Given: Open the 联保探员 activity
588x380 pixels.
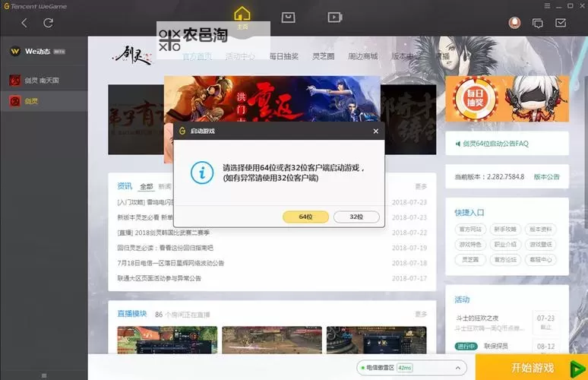Looking at the screenshot, I should point(496,346).
